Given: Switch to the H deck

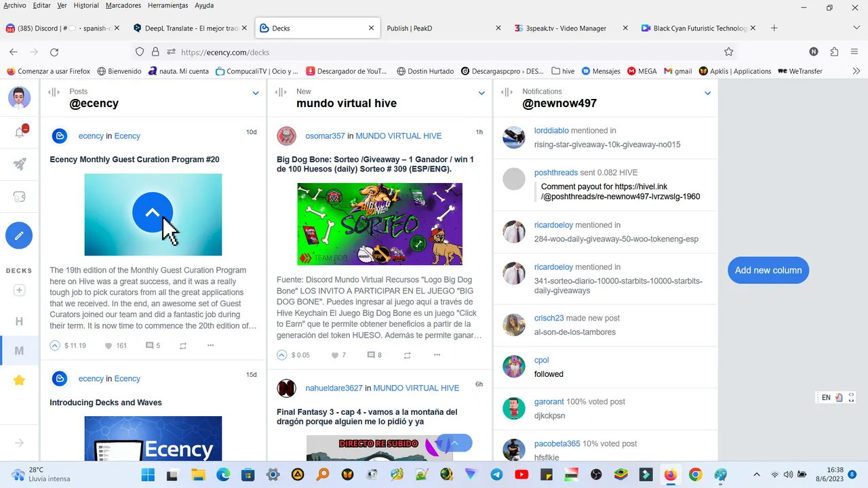Looking at the screenshot, I should (19, 321).
